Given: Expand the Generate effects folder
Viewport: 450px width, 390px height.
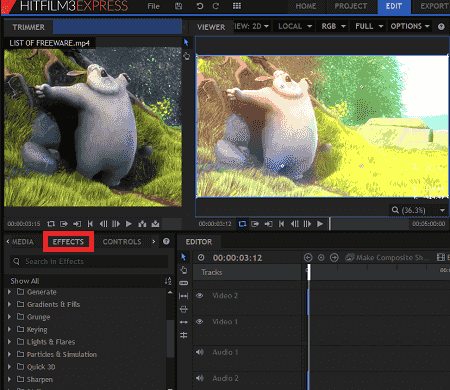Looking at the screenshot, I should (x=9, y=292).
